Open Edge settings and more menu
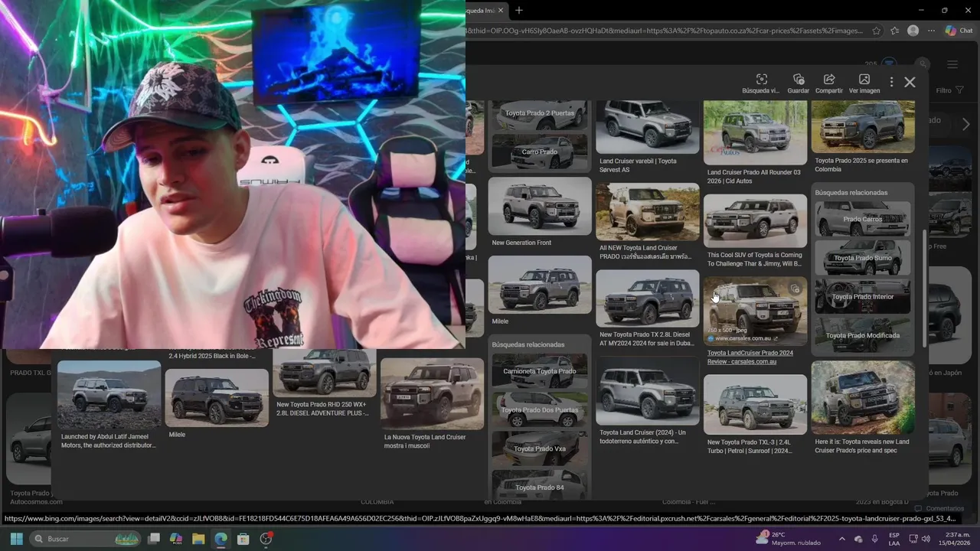This screenshot has height=551, width=980. (x=931, y=31)
